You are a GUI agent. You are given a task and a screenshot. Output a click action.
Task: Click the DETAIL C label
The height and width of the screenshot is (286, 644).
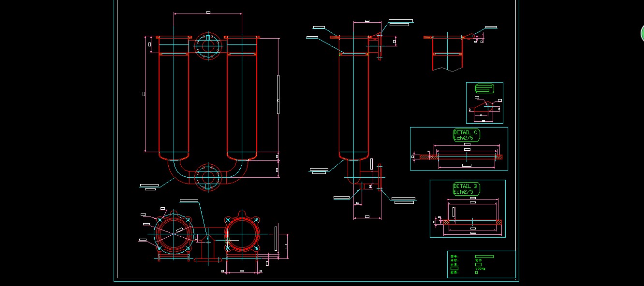click(466, 135)
